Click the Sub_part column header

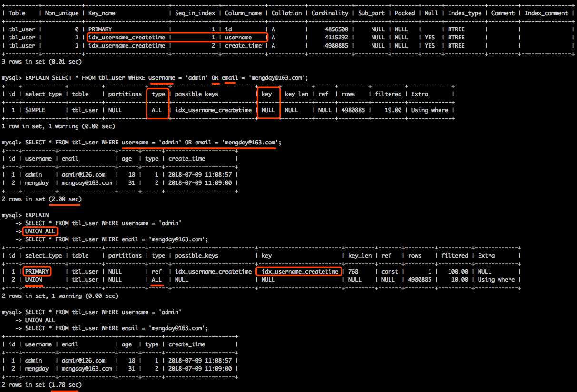tap(371, 13)
